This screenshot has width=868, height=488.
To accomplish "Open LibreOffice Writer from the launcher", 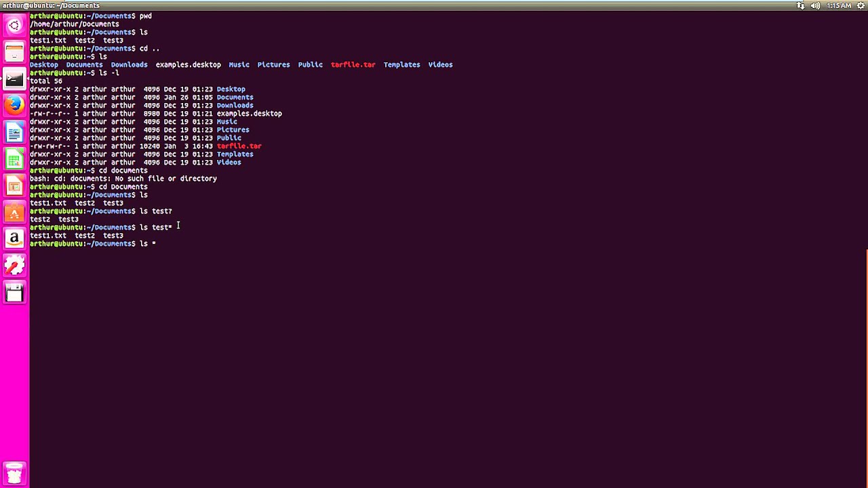I will tap(14, 132).
